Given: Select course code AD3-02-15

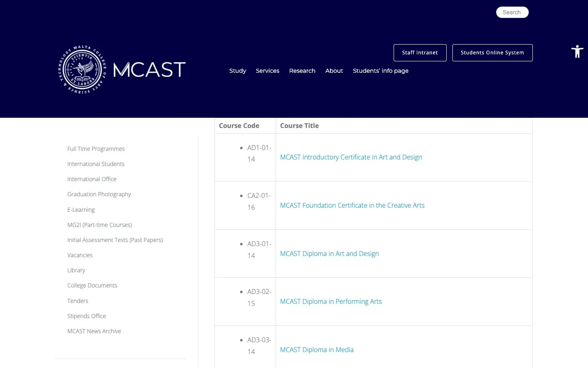Looking at the screenshot, I should 259,298.
